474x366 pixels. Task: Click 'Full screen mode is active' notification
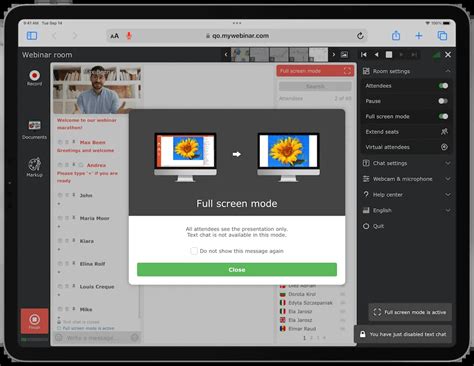[410, 312]
